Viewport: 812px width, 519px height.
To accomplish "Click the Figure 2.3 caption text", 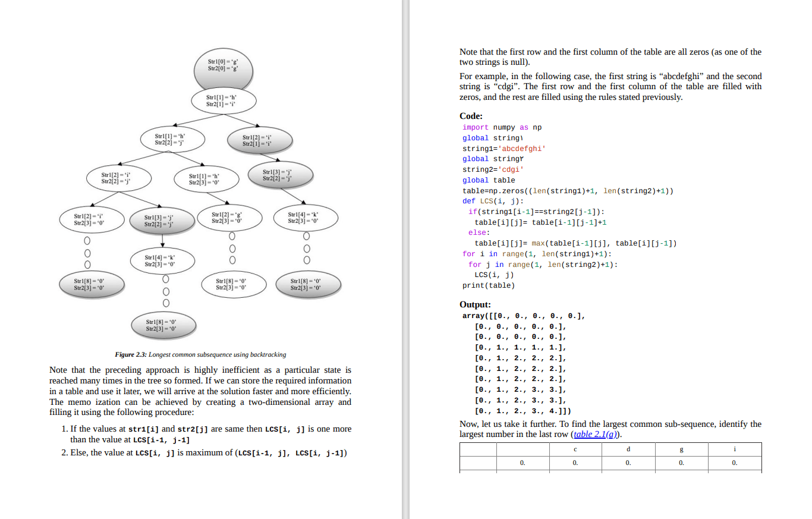I will tap(201, 354).
